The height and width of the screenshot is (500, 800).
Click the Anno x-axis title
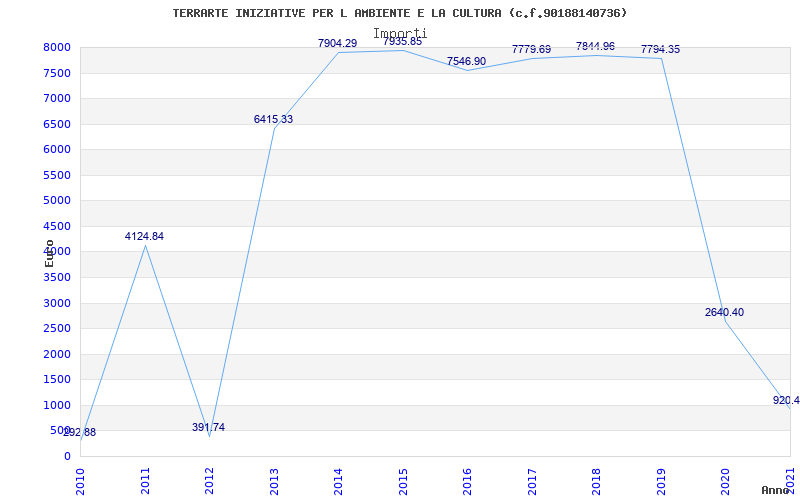coord(776,490)
